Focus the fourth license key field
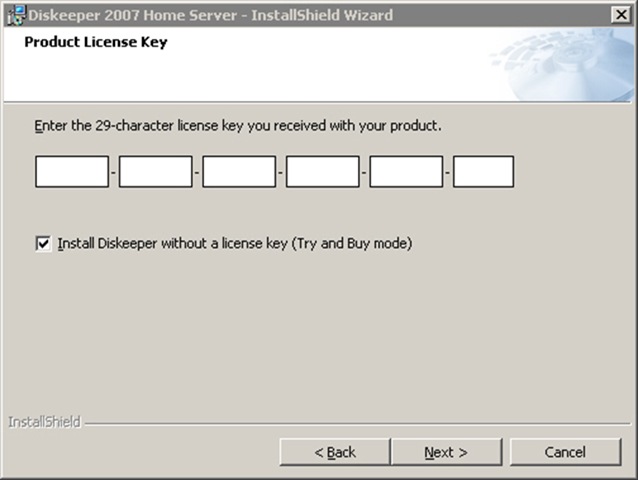 (323, 172)
